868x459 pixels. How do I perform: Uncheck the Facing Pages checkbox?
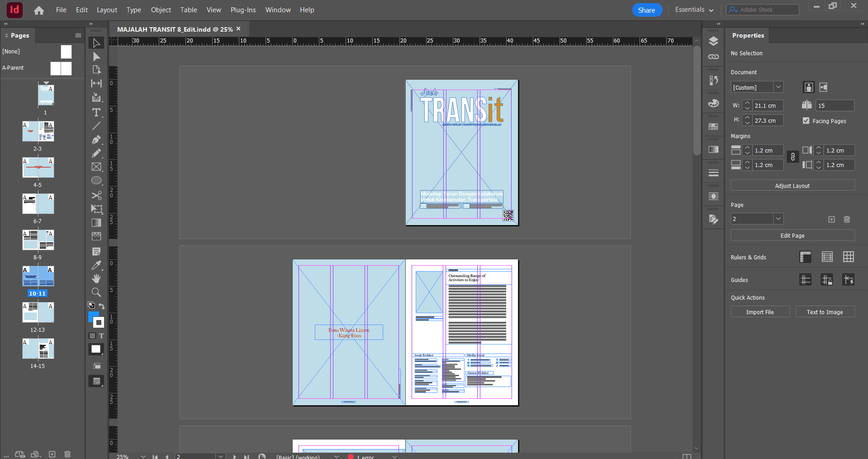point(806,121)
